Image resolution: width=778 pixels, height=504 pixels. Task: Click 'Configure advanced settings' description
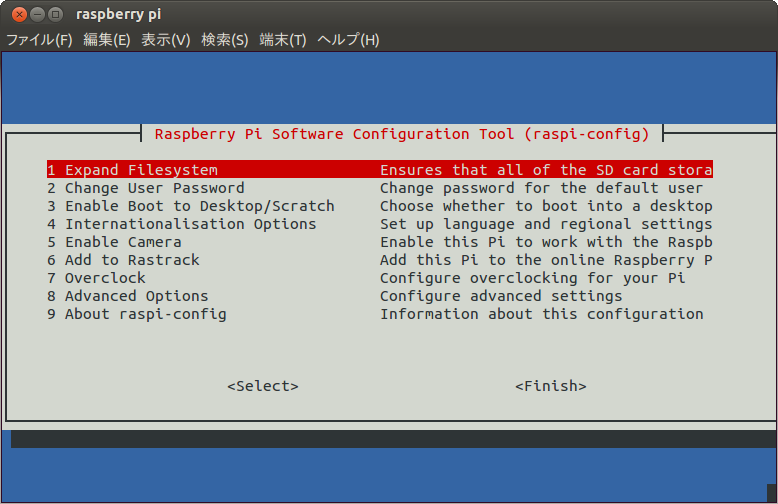coord(501,296)
